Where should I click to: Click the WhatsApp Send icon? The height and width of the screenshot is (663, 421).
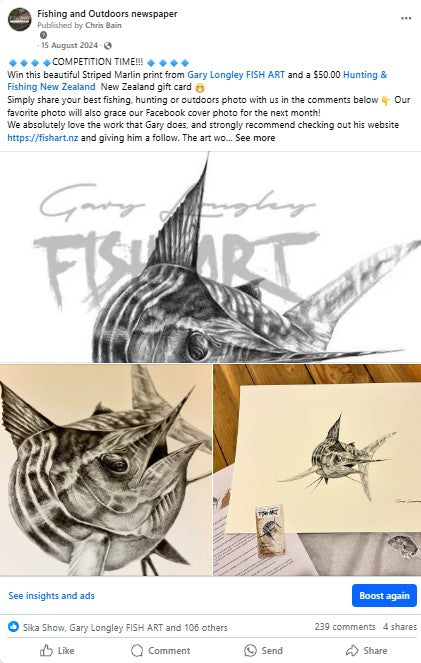point(250,650)
